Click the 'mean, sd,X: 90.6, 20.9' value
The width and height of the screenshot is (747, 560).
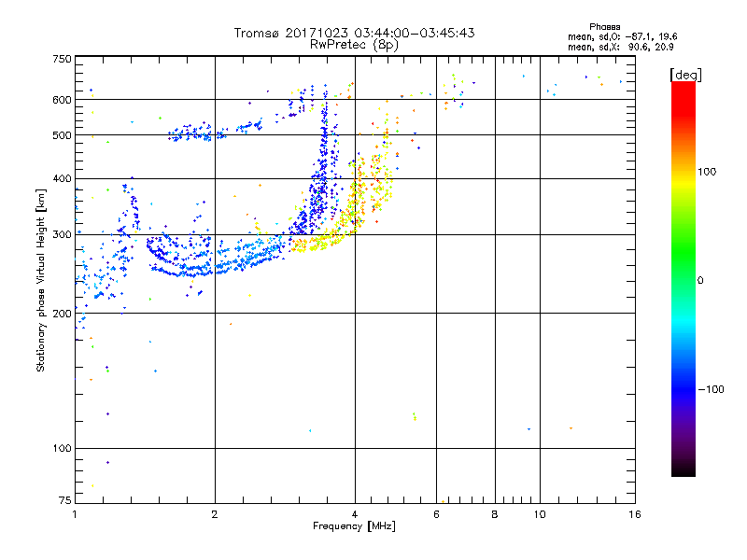(x=620, y=47)
